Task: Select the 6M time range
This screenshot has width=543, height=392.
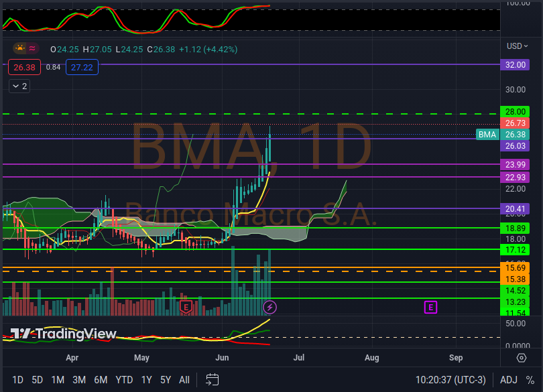Action: click(101, 380)
